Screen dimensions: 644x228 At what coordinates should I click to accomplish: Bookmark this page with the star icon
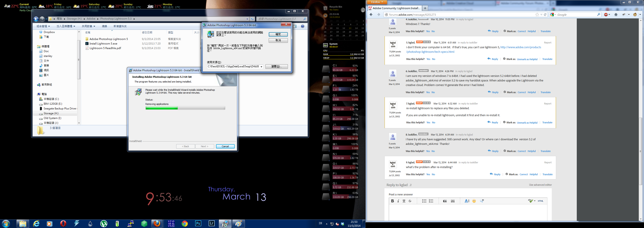pyautogui.click(x=537, y=15)
